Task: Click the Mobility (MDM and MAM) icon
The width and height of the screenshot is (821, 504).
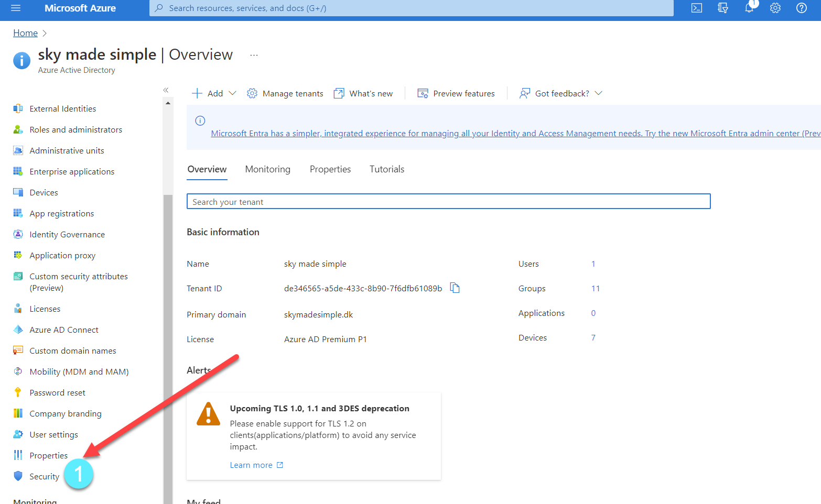Action: pyautogui.click(x=18, y=371)
